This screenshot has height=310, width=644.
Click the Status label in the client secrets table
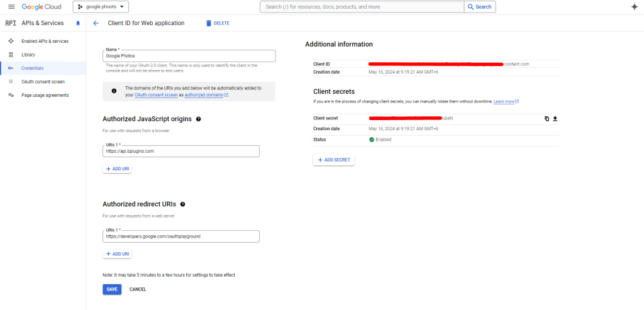[319, 140]
